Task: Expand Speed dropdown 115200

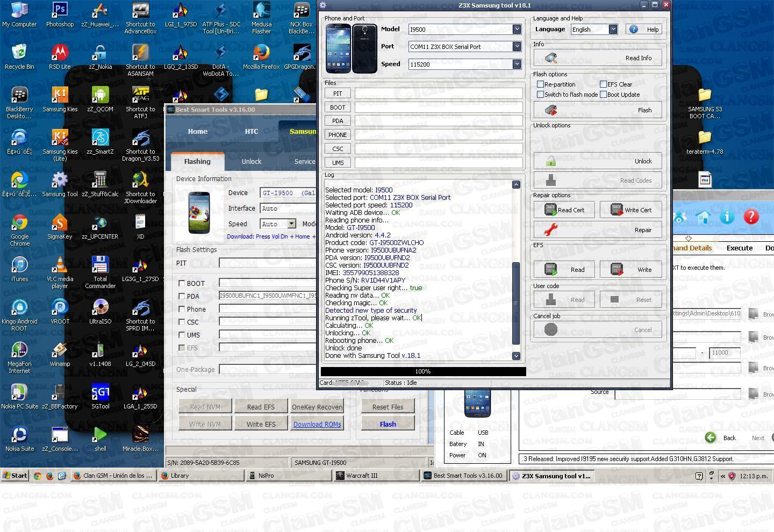Action: click(x=517, y=64)
